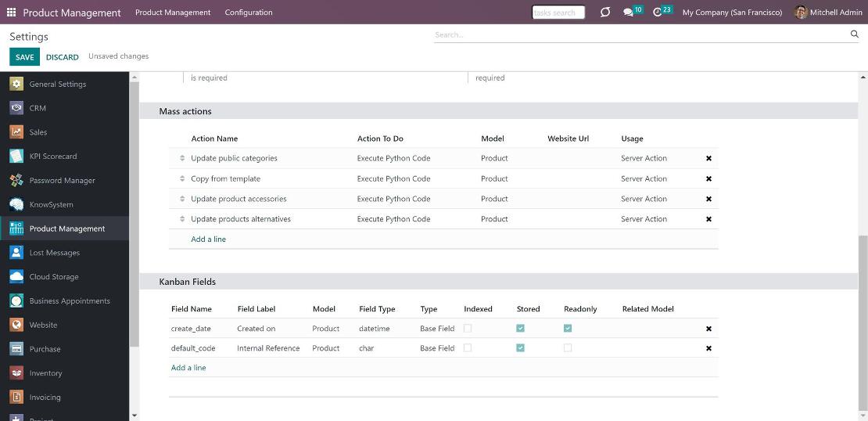Save the settings changes
Screen dimensions: 868x421
(24, 57)
